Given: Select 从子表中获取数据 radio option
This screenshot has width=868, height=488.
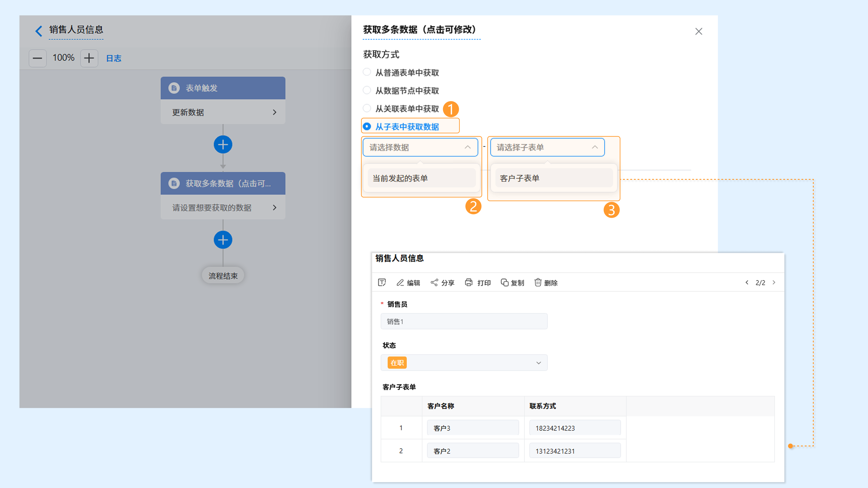Looking at the screenshot, I should pyautogui.click(x=367, y=126).
